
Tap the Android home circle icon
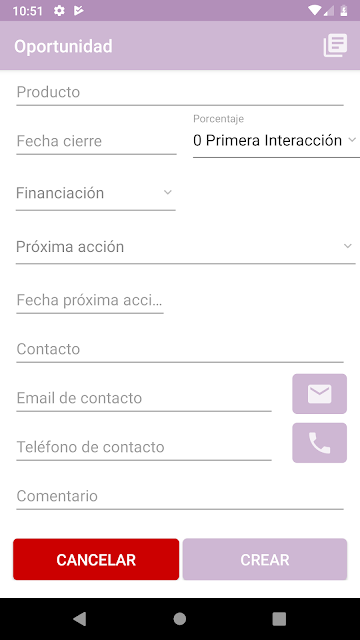[x=180, y=619]
